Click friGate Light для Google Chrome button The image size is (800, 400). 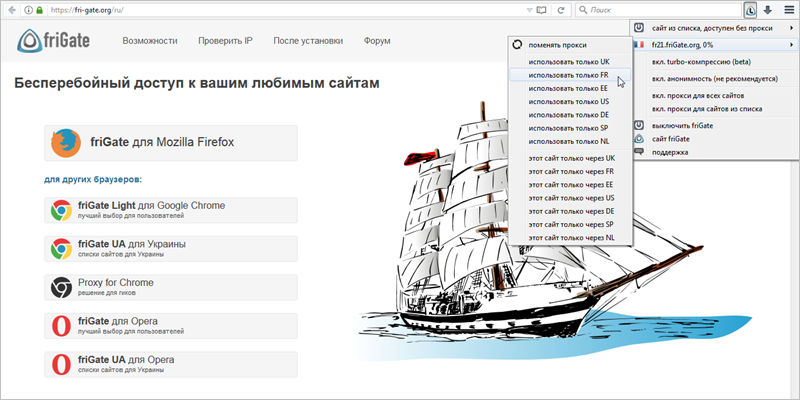(171, 210)
